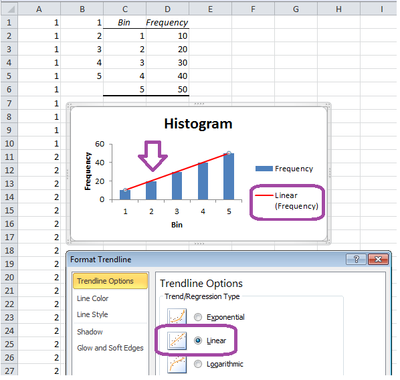The width and height of the screenshot is (400, 380).
Task: Click the Bin horizontal axis title
Action: [x=177, y=225]
